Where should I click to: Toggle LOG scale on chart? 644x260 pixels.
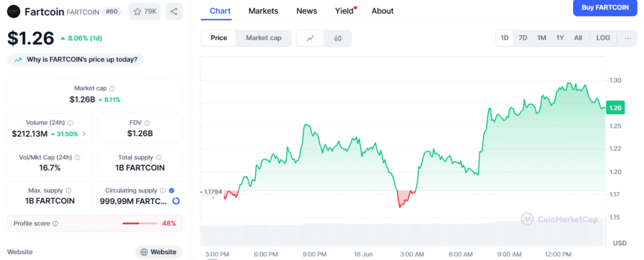[x=603, y=38]
